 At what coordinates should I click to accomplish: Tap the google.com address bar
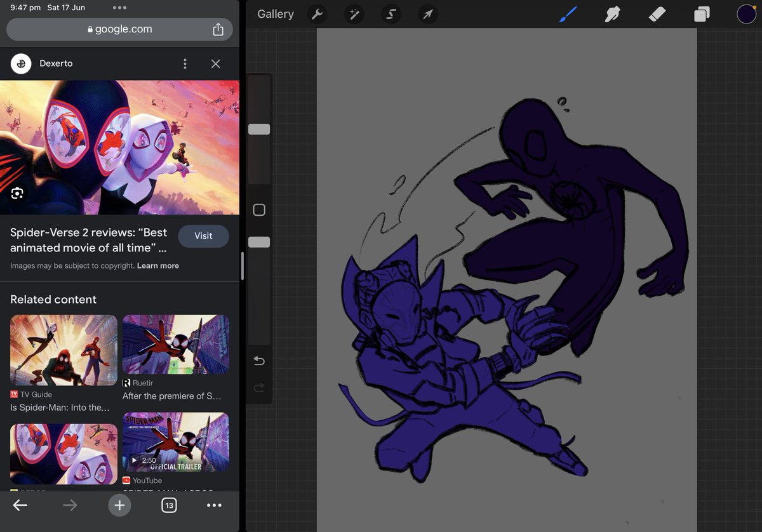tap(119, 29)
